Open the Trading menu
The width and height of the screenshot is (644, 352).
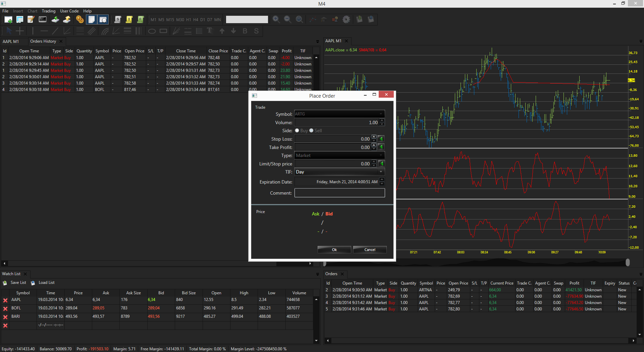click(x=49, y=11)
